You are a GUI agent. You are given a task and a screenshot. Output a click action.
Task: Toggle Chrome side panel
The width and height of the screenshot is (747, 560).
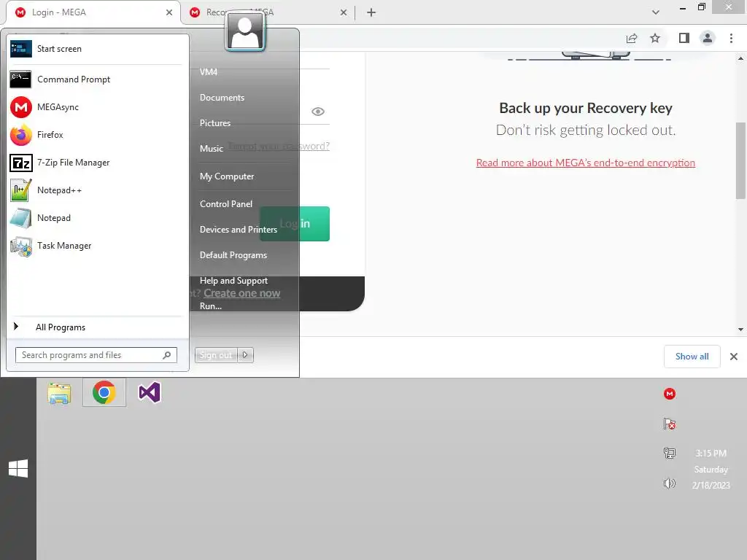click(684, 38)
